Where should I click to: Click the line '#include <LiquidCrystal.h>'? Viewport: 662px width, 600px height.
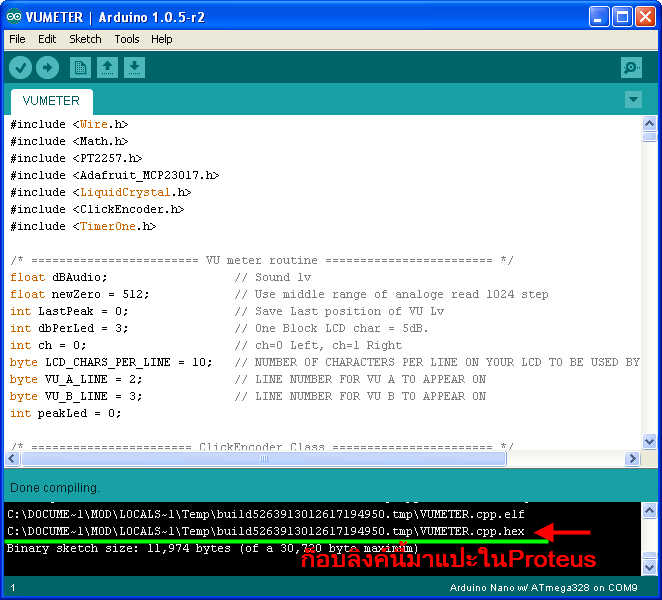(x=101, y=193)
